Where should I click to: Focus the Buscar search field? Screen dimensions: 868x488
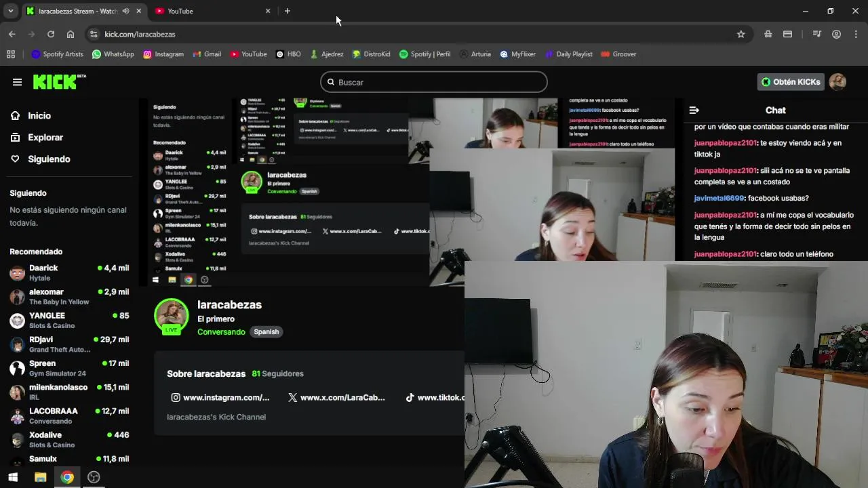pyautogui.click(x=434, y=82)
